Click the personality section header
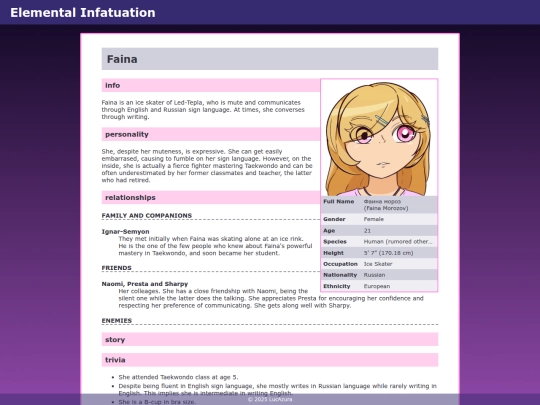Screen dimensions: 540x405 (x=211, y=134)
